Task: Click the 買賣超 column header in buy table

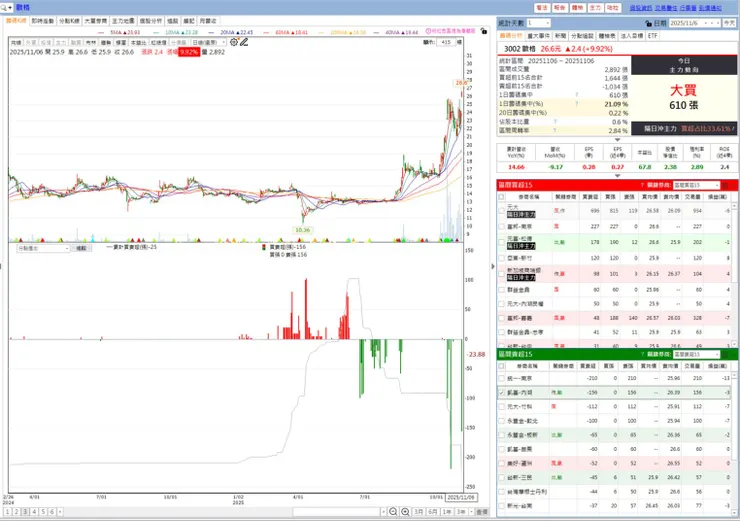Action: [590, 197]
